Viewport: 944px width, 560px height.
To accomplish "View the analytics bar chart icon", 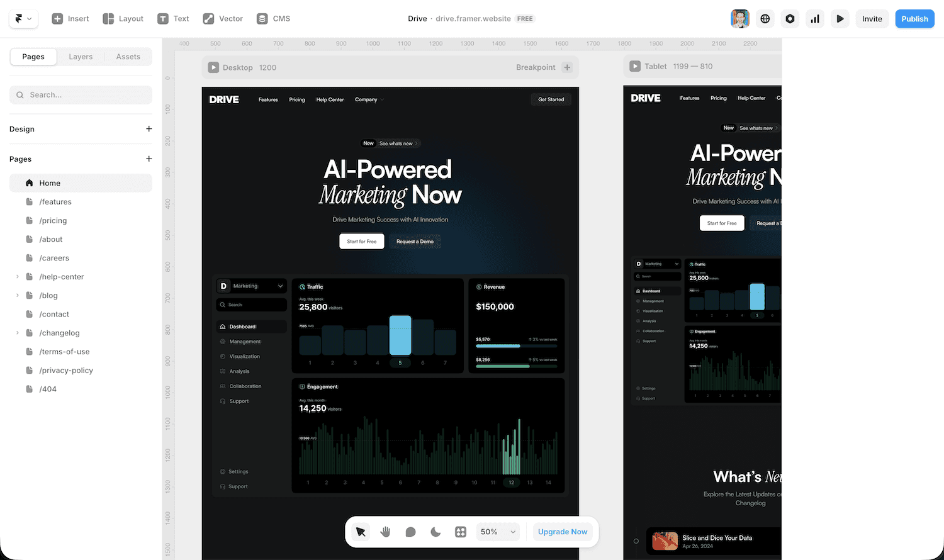I will [815, 19].
